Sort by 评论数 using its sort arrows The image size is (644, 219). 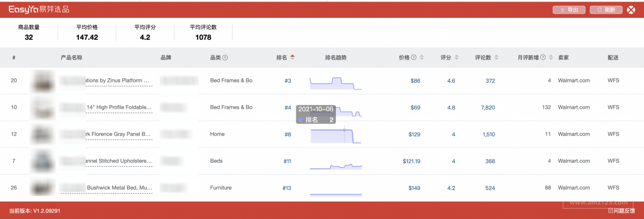[x=496, y=57]
